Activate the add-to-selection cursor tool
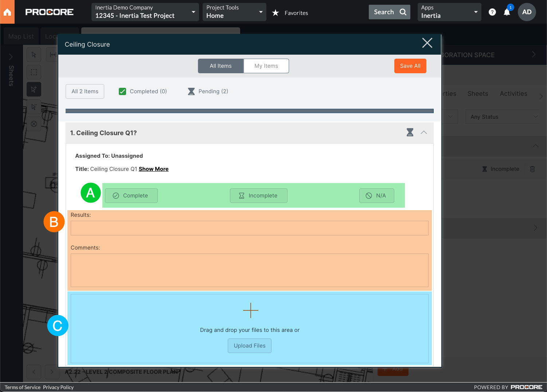Screen dimensions: 547x392 pos(34,89)
